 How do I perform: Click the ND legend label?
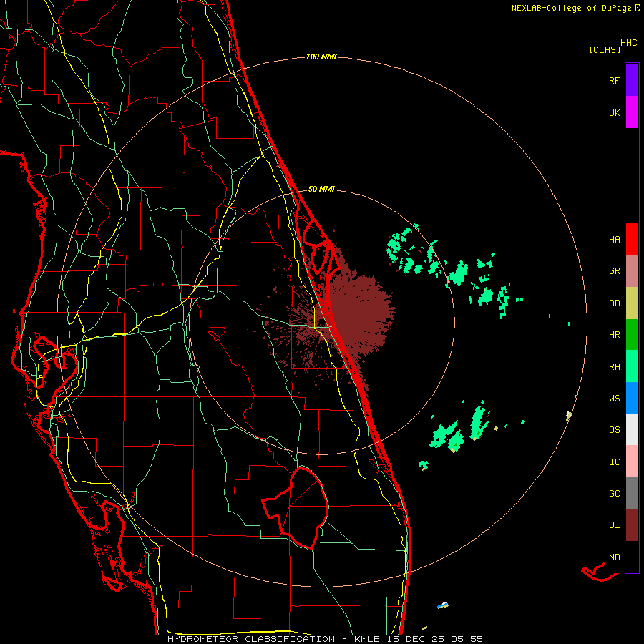pos(614,557)
